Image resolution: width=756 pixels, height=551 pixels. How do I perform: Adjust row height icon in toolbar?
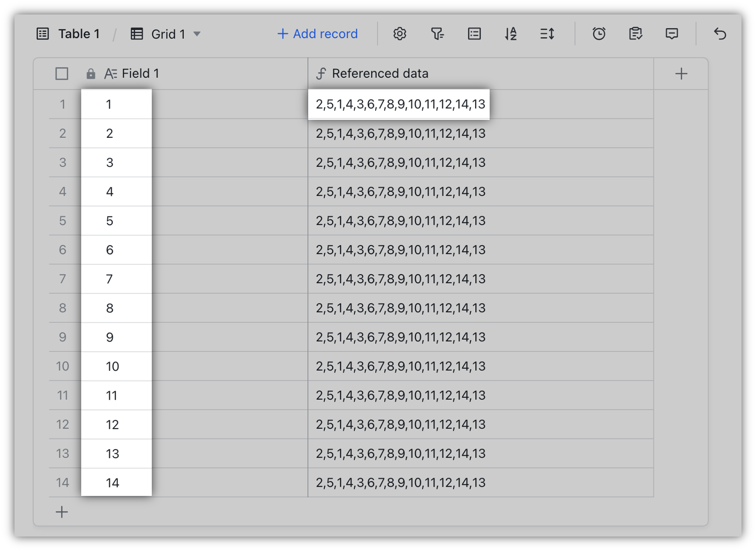click(547, 34)
